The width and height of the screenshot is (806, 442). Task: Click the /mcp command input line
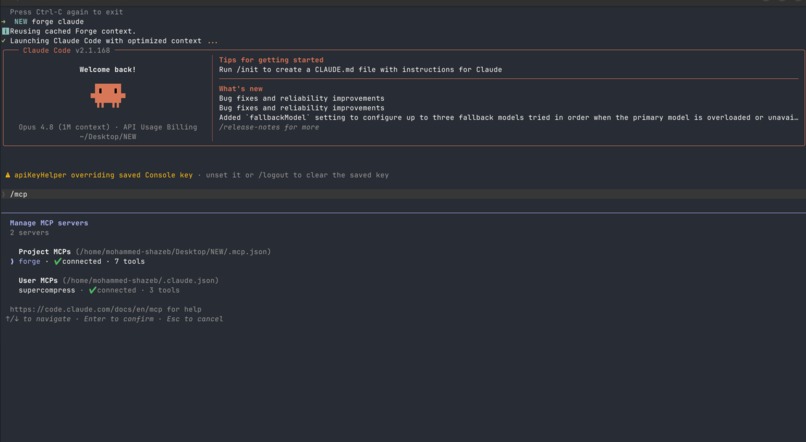[403, 194]
